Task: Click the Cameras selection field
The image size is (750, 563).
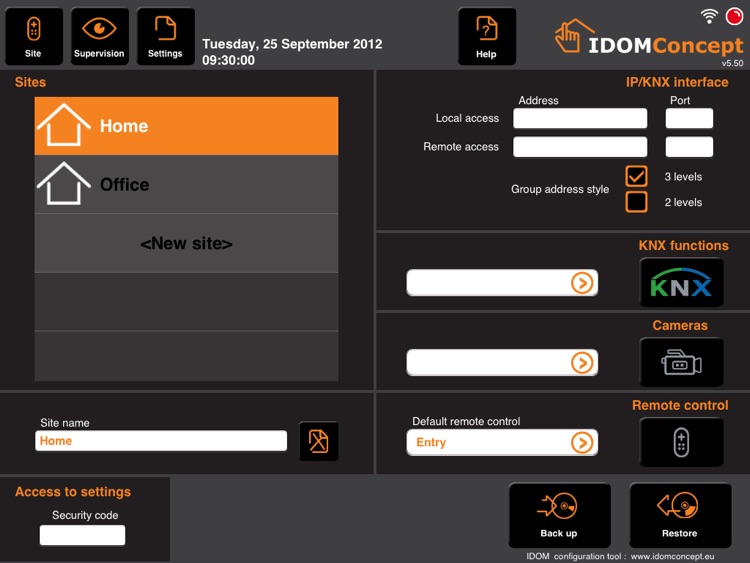Action: [502, 363]
